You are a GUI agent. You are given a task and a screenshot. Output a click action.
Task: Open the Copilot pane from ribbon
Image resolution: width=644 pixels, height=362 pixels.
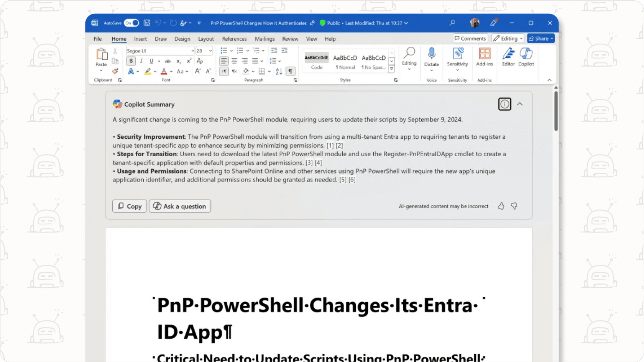[x=526, y=56]
